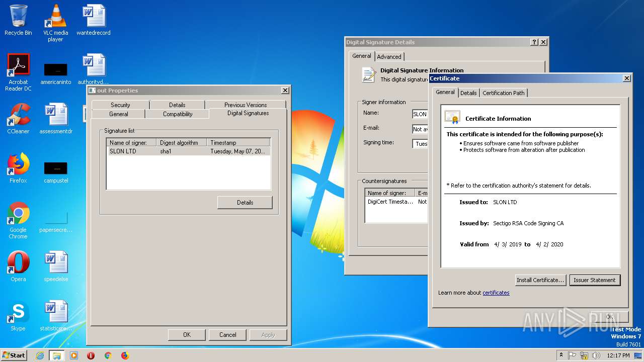This screenshot has height=362, width=644.
Task: Open Advanced tab in Digital Signature Details
Action: click(389, 57)
